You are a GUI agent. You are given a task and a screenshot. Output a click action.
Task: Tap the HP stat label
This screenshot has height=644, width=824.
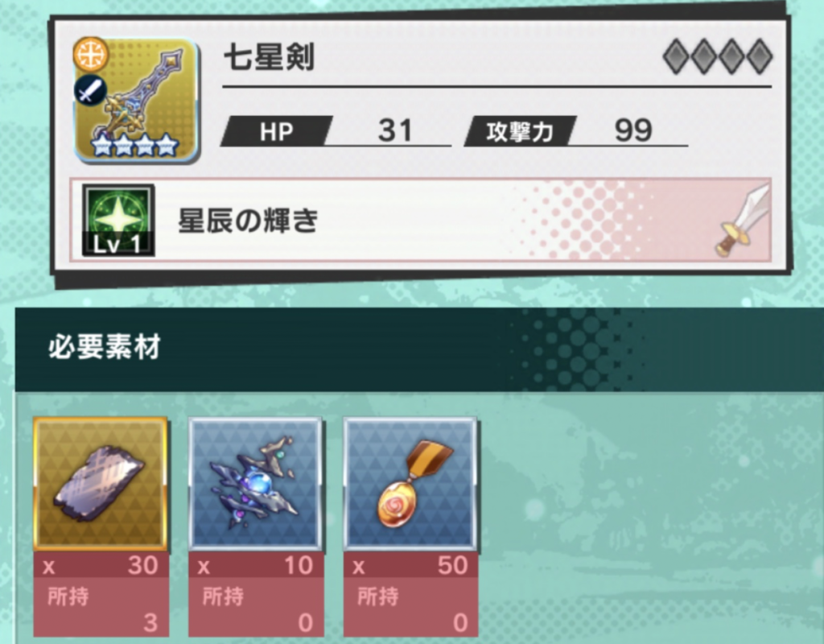tap(277, 131)
